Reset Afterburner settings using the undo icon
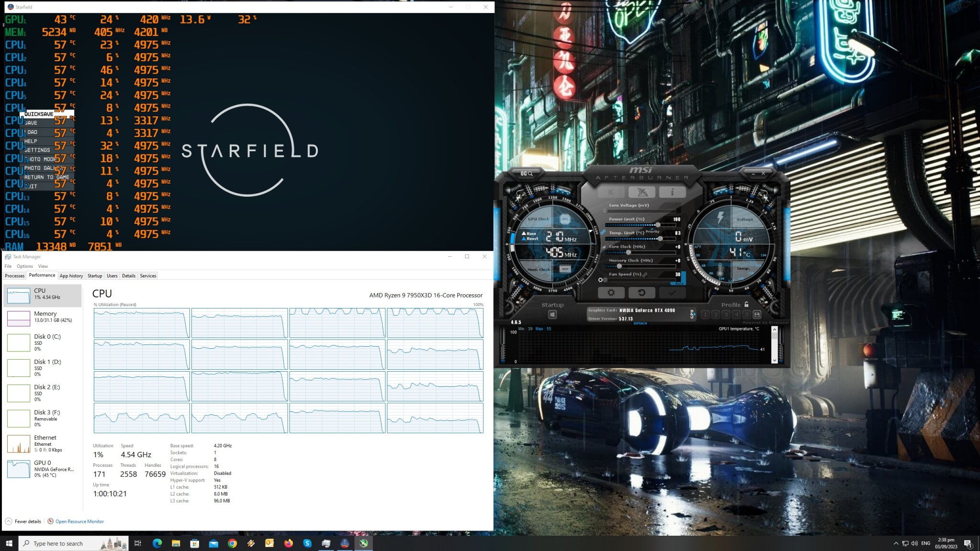The width and height of the screenshot is (980, 551). pos(642,292)
